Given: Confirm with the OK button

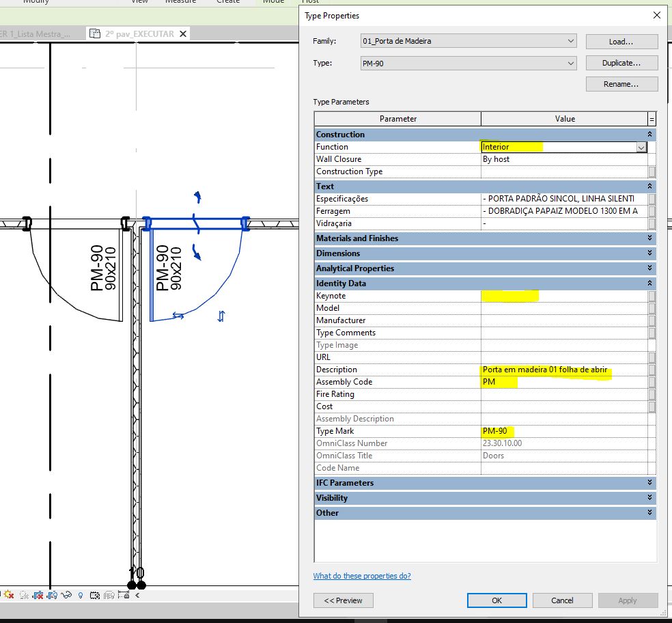Looking at the screenshot, I should coord(496,600).
